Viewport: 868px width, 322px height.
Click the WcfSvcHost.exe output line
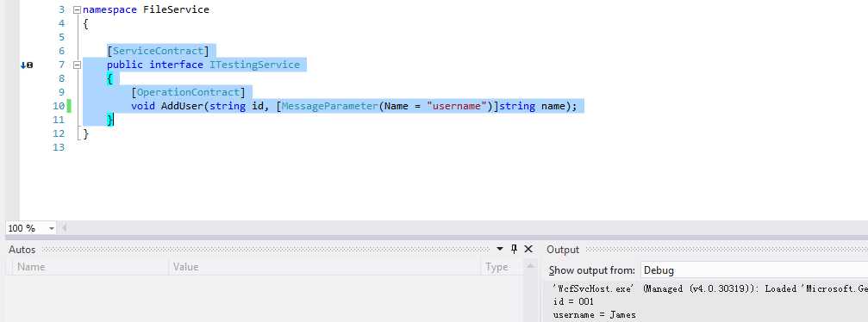click(710, 288)
